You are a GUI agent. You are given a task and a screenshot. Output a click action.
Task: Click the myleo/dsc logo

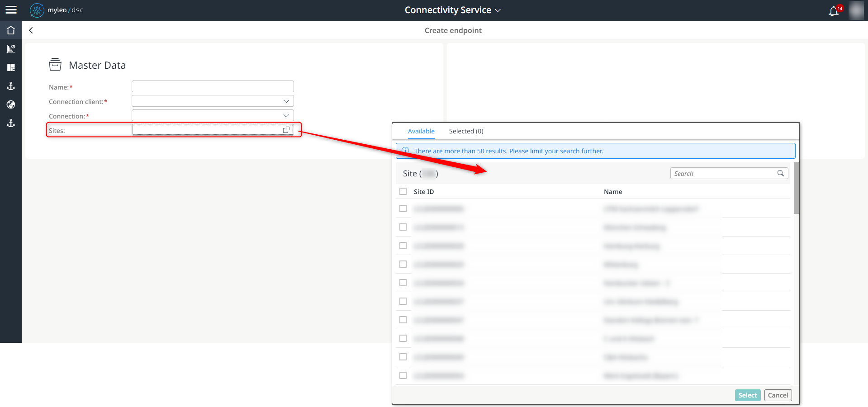click(56, 10)
